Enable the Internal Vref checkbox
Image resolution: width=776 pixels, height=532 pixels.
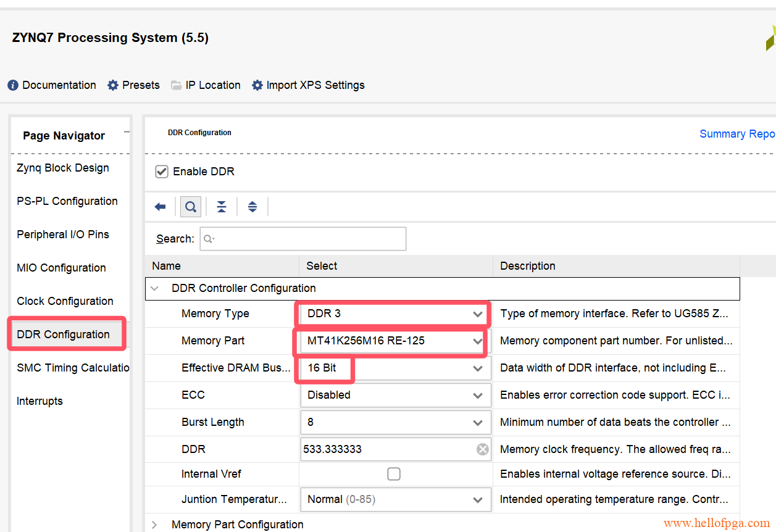click(x=394, y=474)
